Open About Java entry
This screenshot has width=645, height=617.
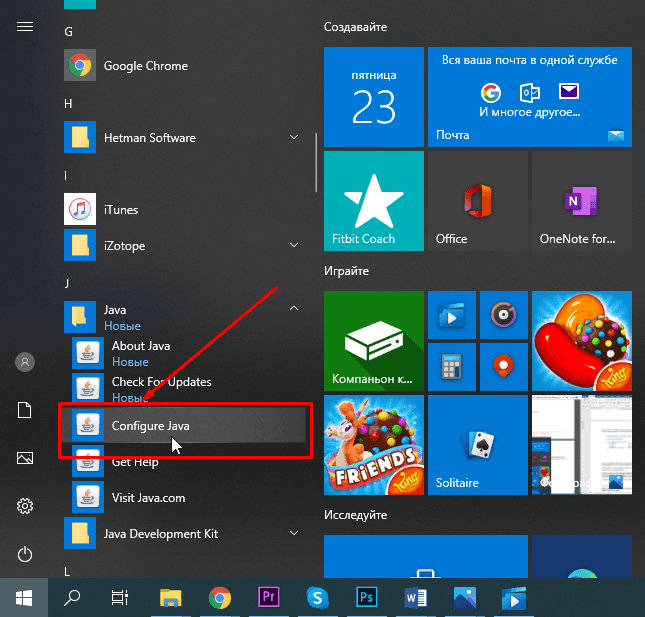coord(140,346)
